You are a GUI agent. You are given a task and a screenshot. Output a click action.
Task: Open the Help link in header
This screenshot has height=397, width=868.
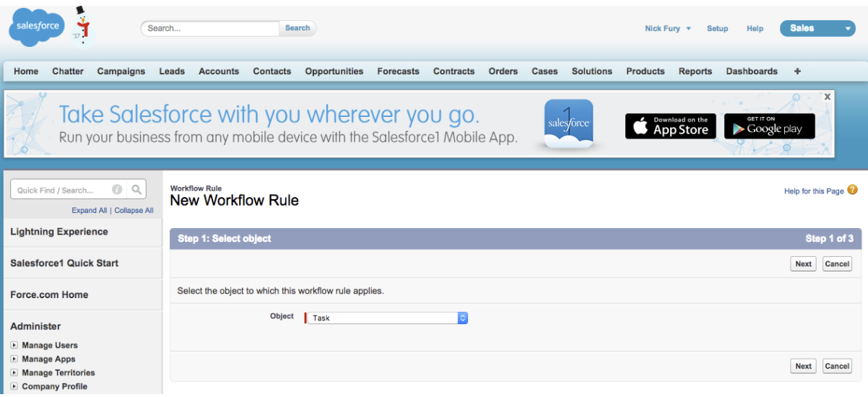click(x=755, y=29)
